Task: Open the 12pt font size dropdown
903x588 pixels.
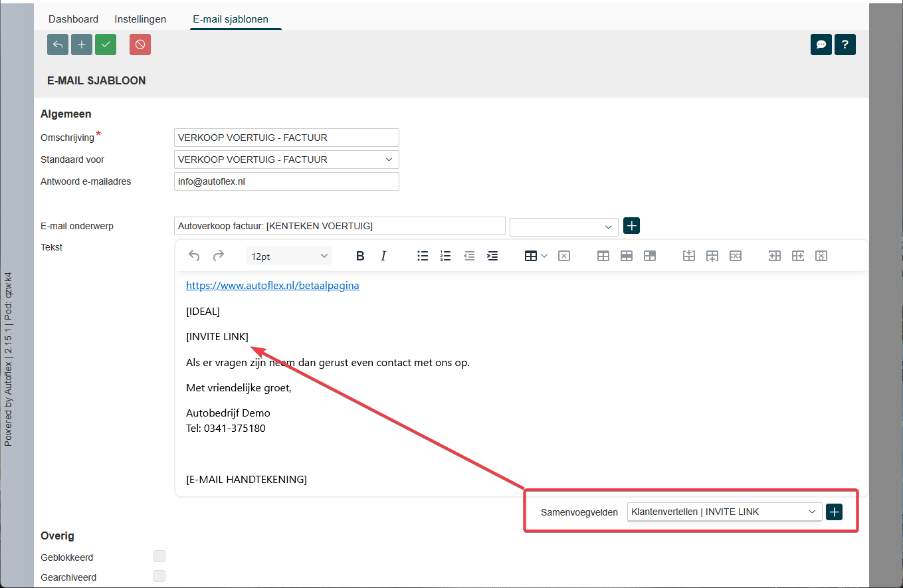Action: click(x=289, y=256)
